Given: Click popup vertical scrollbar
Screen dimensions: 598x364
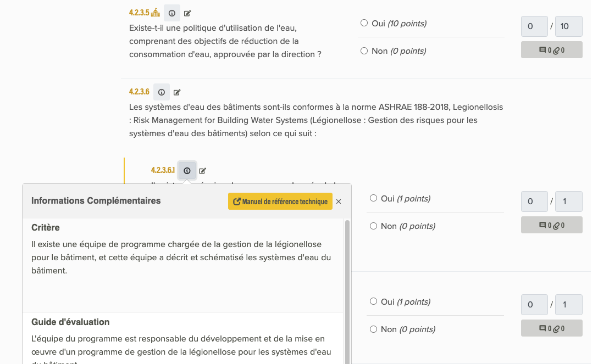Looking at the screenshot, I should click(347, 292).
